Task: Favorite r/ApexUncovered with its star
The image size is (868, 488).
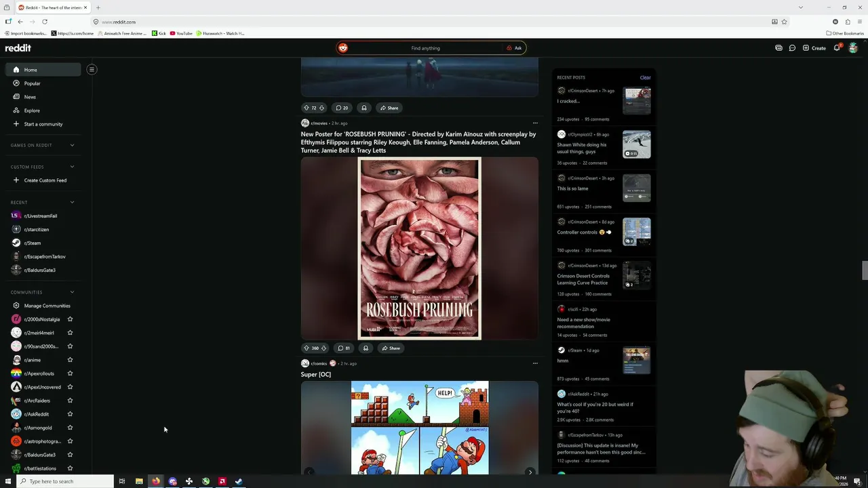Action: (70, 387)
